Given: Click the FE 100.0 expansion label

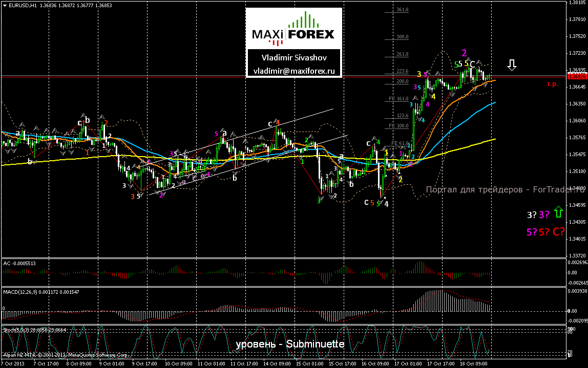Looking at the screenshot, I should [x=398, y=126].
